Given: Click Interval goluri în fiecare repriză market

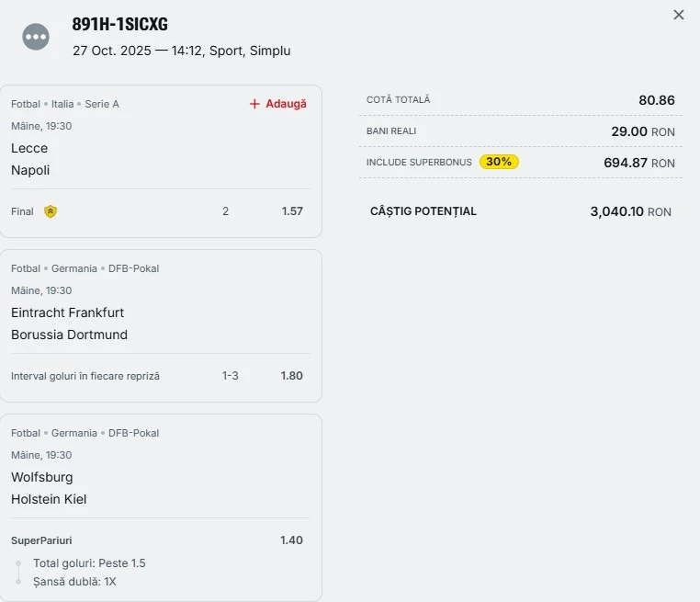Looking at the screenshot, I should click(85, 376).
